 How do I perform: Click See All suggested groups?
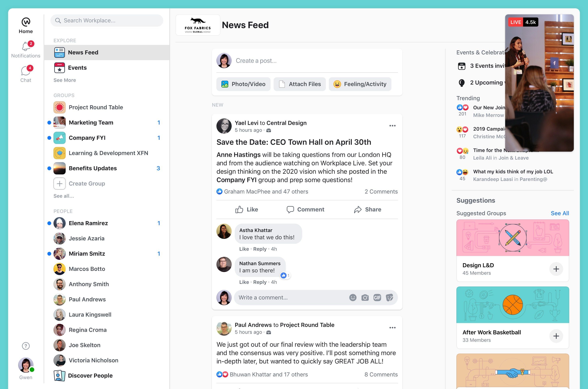click(560, 213)
